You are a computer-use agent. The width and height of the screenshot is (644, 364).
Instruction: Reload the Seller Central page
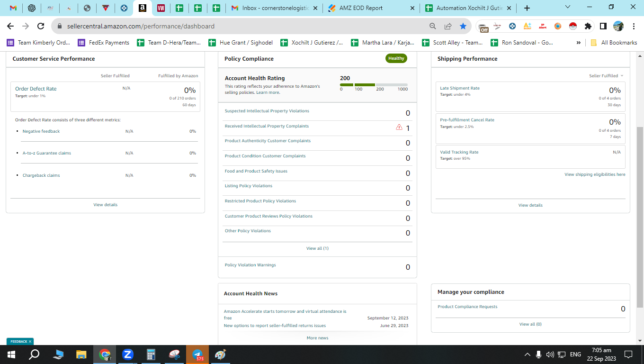click(x=41, y=26)
